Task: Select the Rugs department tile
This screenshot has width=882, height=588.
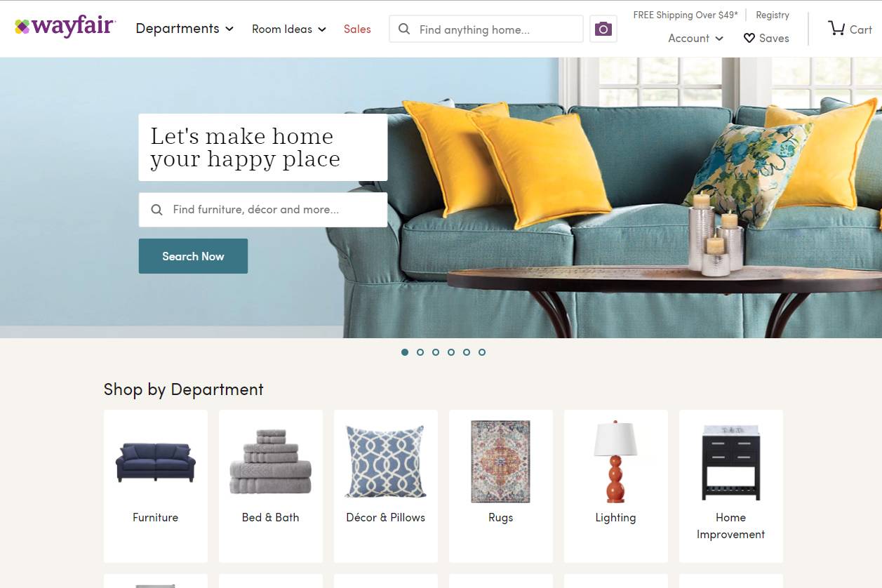Action: [x=501, y=486]
